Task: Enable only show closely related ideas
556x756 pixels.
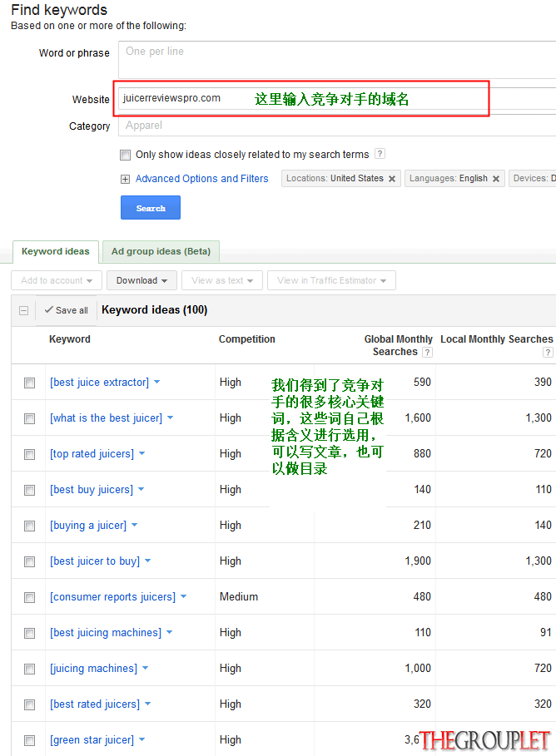Action: tap(125, 155)
